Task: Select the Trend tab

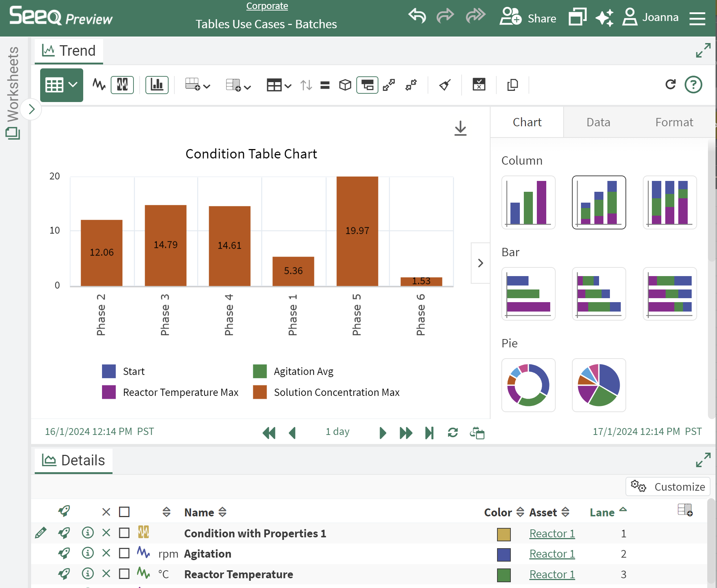Action: click(69, 51)
